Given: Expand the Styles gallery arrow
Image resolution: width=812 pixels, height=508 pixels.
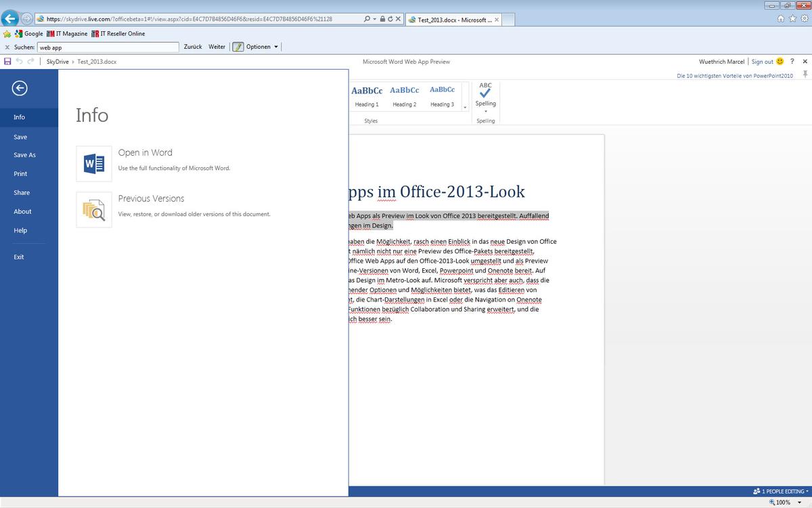Looking at the screenshot, I should point(465,107).
